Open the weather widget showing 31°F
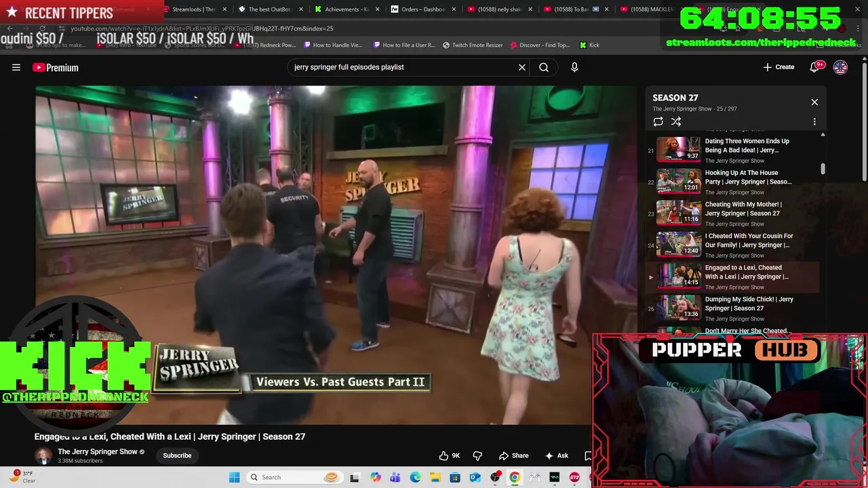868x488 pixels. click(x=23, y=477)
